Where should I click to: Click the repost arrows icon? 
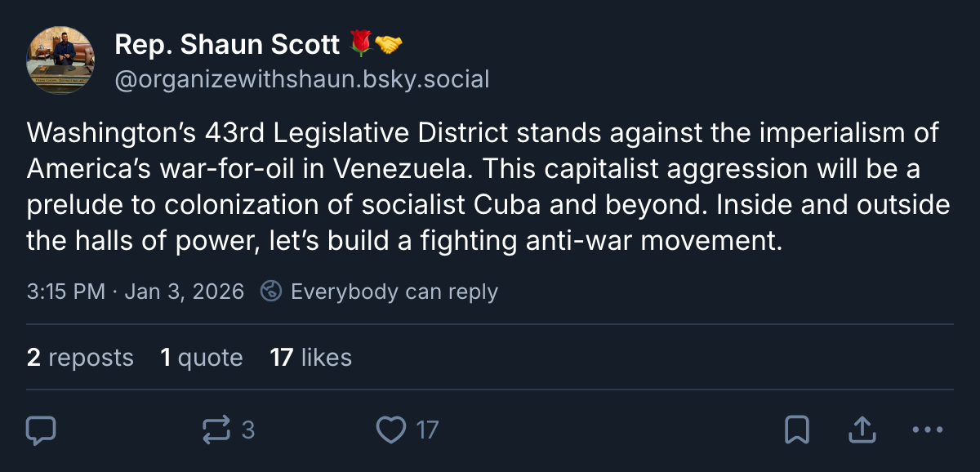tap(216, 430)
